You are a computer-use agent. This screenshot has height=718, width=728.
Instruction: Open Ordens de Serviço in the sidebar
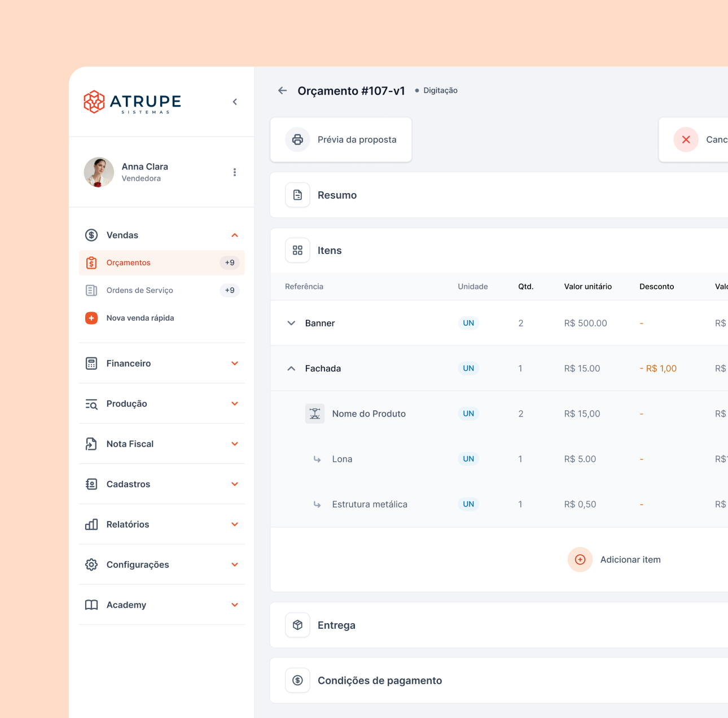pyautogui.click(x=140, y=291)
